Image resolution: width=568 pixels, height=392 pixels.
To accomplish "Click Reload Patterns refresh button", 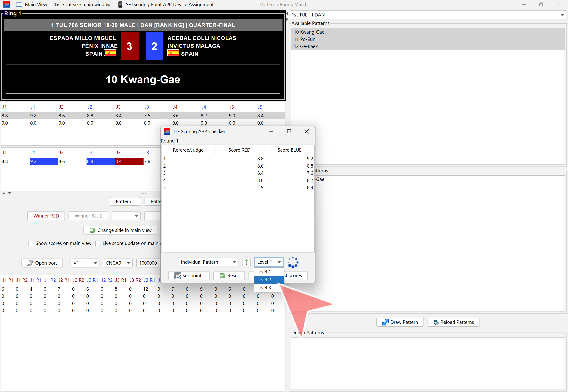I will (453, 322).
